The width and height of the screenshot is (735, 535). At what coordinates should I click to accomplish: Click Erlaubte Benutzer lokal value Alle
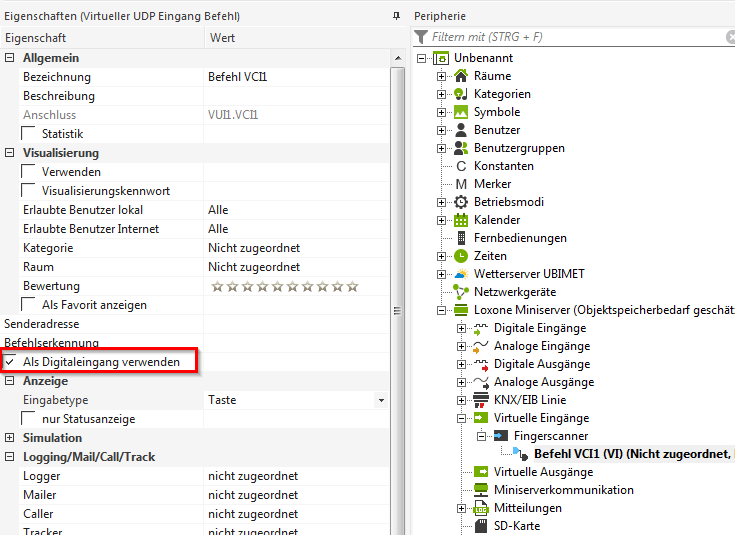click(x=218, y=210)
